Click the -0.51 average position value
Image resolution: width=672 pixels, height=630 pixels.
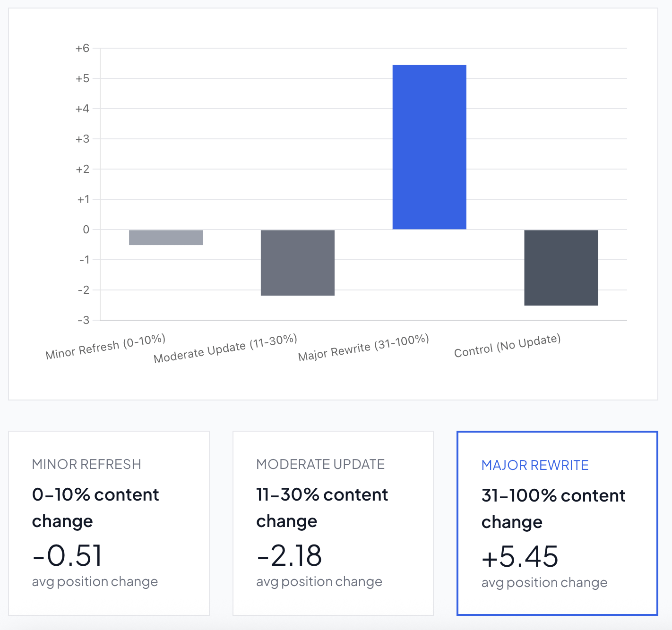pyautogui.click(x=67, y=555)
